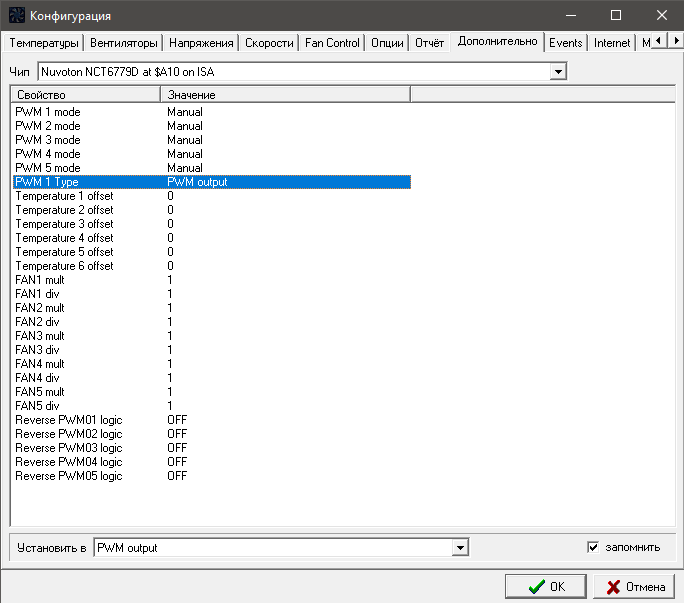Viewport: 684px width, 603px height.
Task: Select Reverse PWM02 logic row
Action: click(212, 434)
